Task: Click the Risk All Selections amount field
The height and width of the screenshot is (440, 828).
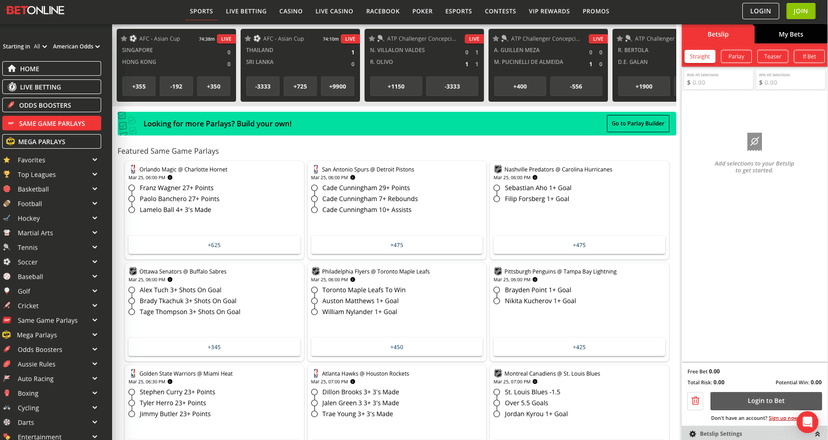Action: point(719,79)
